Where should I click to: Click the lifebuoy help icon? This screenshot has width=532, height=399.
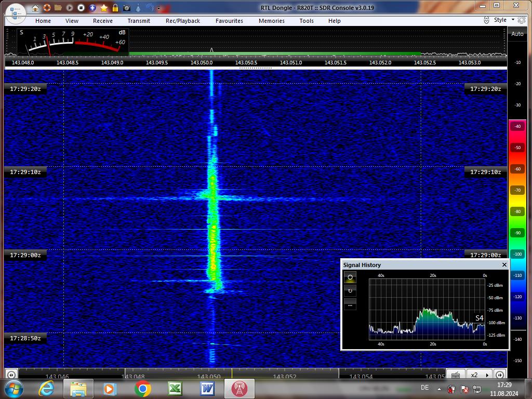point(47,7)
